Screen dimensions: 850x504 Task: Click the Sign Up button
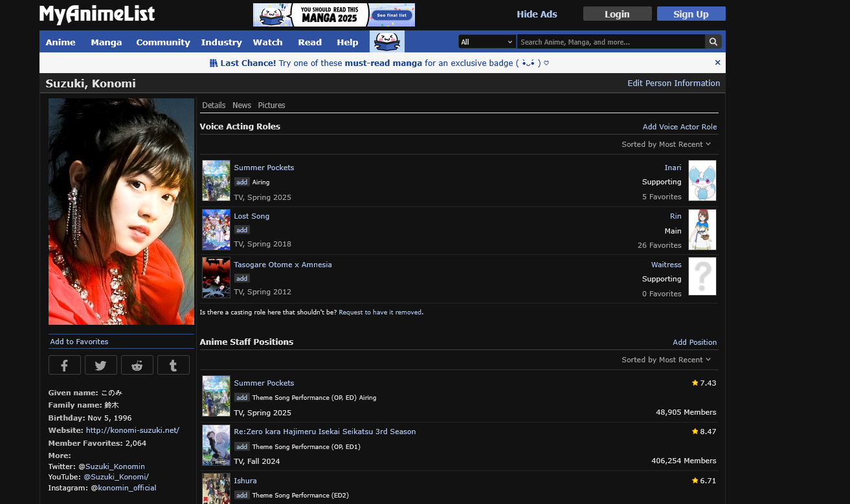tap(691, 14)
